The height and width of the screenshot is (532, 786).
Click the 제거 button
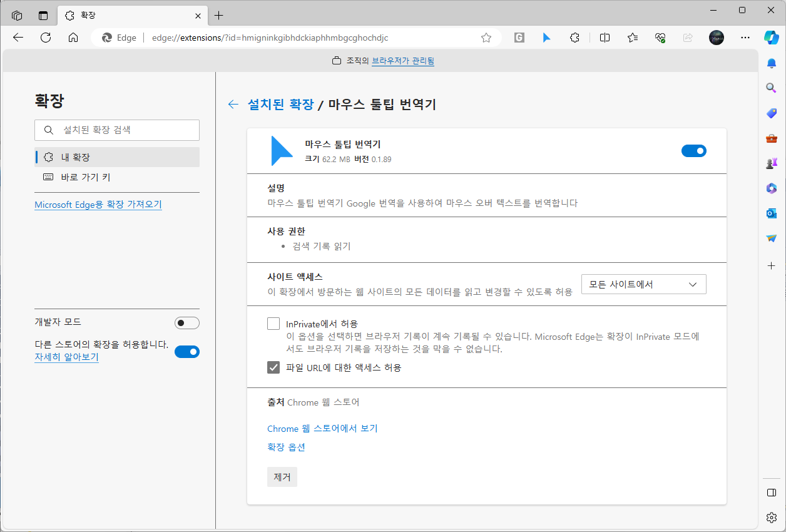click(282, 477)
